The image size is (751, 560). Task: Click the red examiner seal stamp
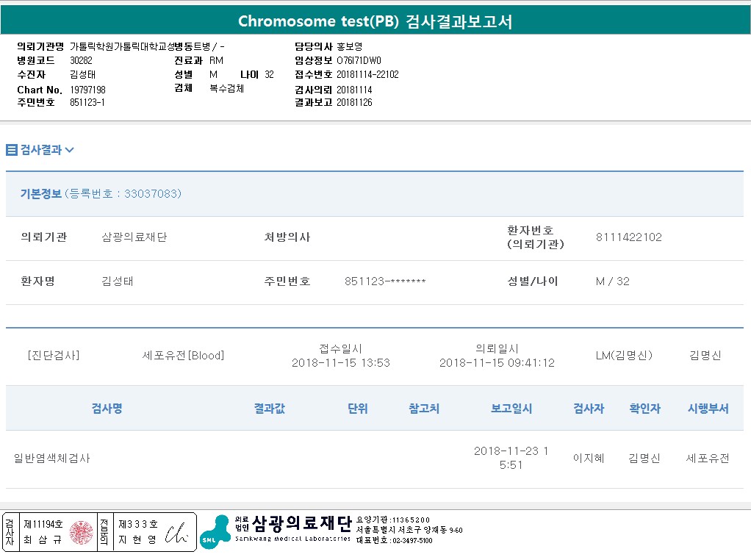[x=82, y=533]
